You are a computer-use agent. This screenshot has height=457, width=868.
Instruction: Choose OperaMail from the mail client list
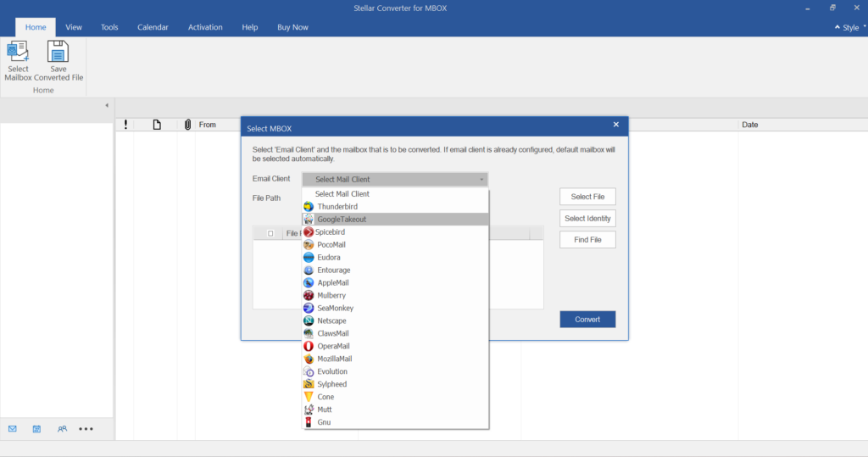(x=395, y=346)
